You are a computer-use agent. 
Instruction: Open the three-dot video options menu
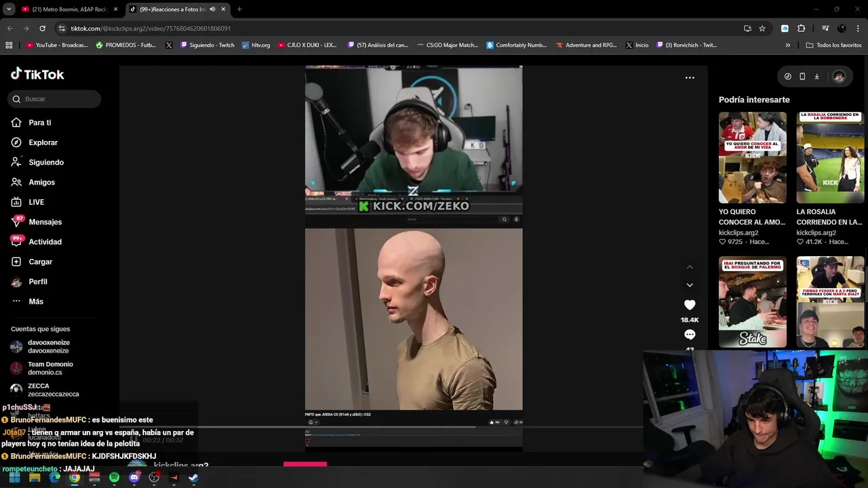pos(690,77)
